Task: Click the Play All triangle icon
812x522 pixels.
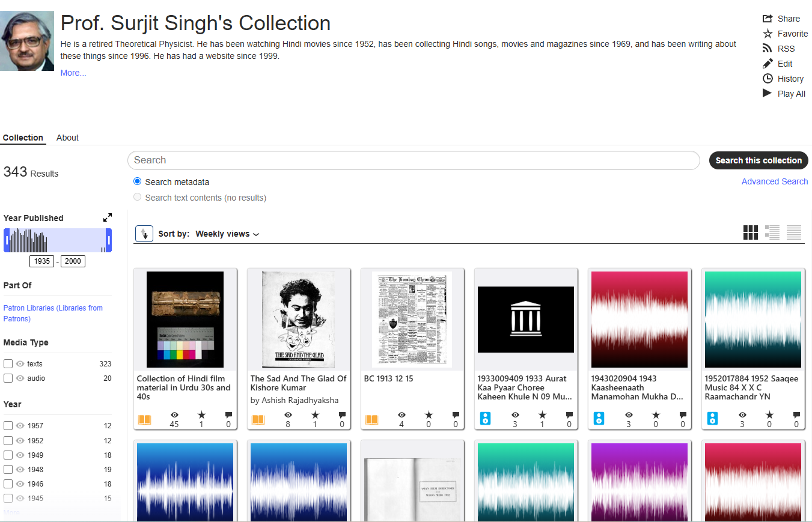Action: (x=767, y=93)
